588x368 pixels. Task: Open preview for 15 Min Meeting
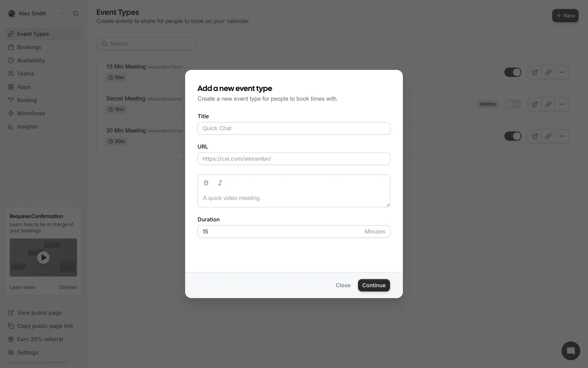point(534,72)
